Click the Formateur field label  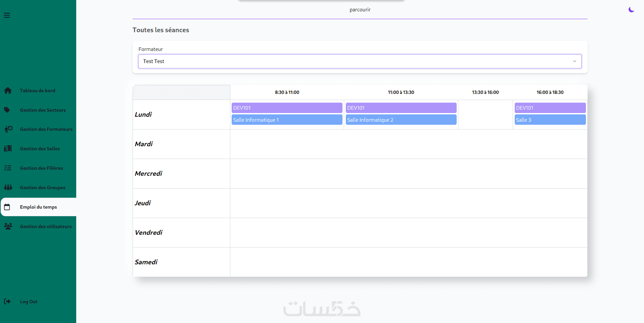151,49
